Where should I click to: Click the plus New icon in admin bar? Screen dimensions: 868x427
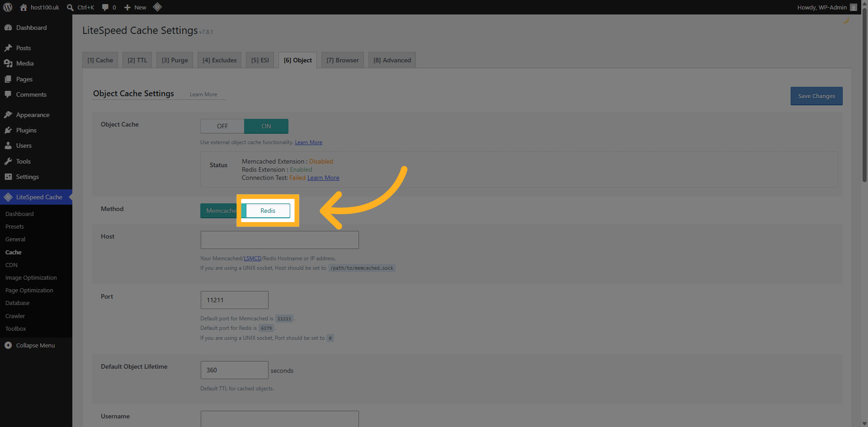[x=127, y=7]
